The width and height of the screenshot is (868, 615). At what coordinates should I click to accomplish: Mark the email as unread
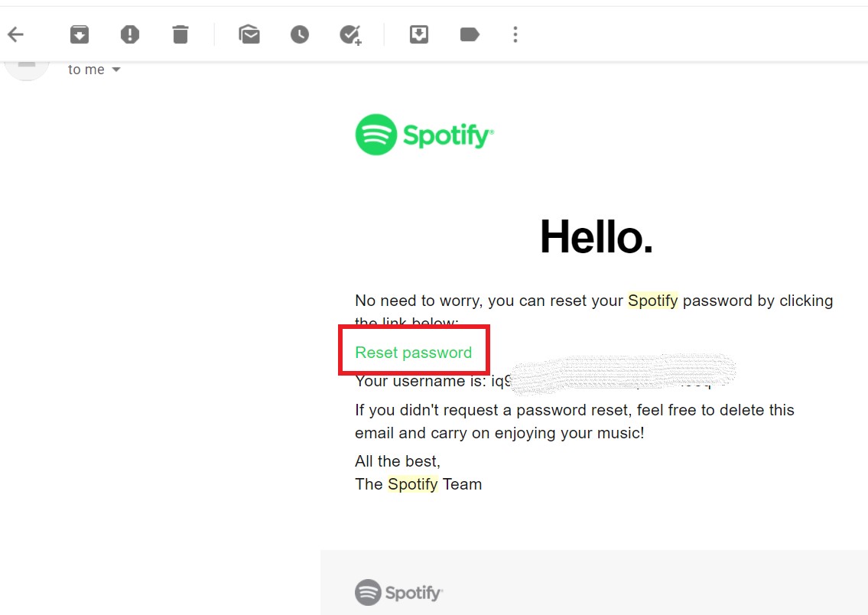pos(249,34)
